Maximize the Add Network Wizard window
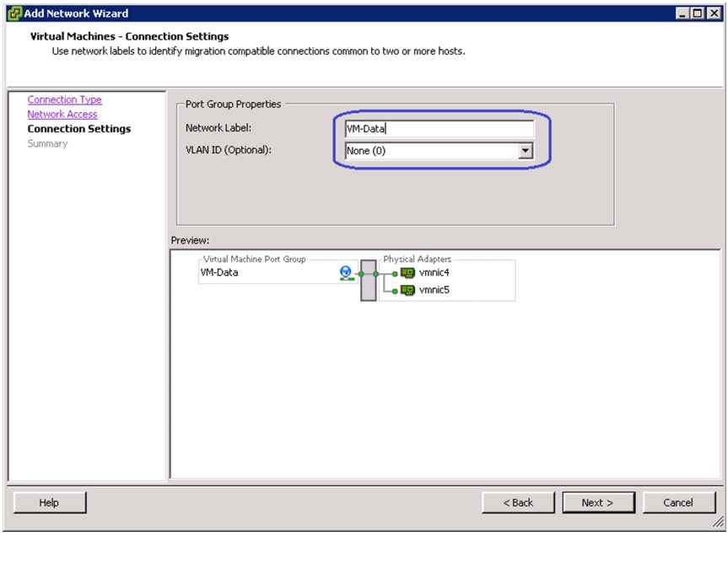The height and width of the screenshot is (569, 728). pyautogui.click(x=698, y=13)
